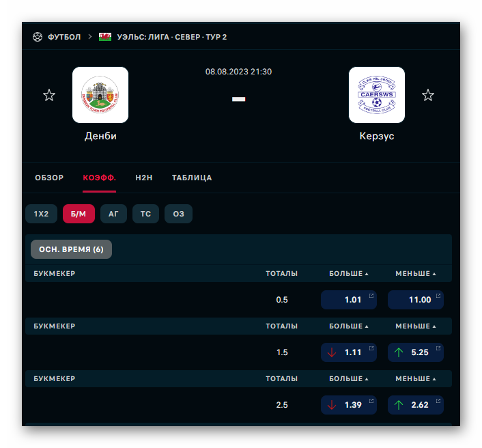Screen dimensions: 482x448
Task: Switch to the H2H tab
Action: (144, 178)
